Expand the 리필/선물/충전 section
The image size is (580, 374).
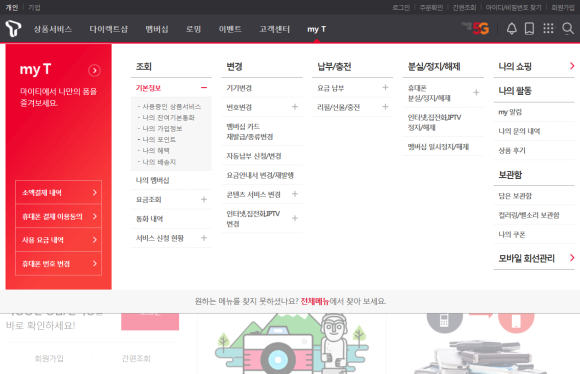tap(385, 107)
